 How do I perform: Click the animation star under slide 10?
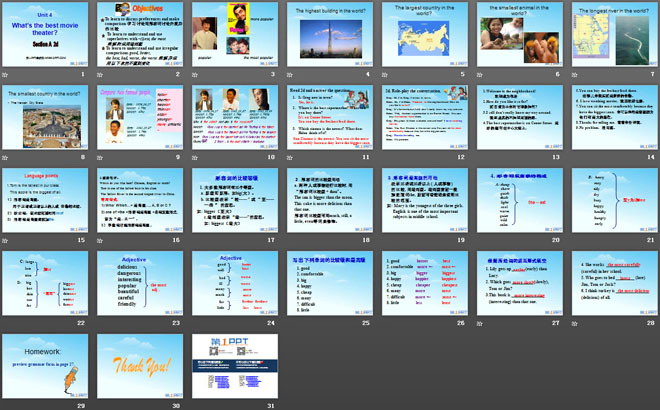tap(195, 157)
